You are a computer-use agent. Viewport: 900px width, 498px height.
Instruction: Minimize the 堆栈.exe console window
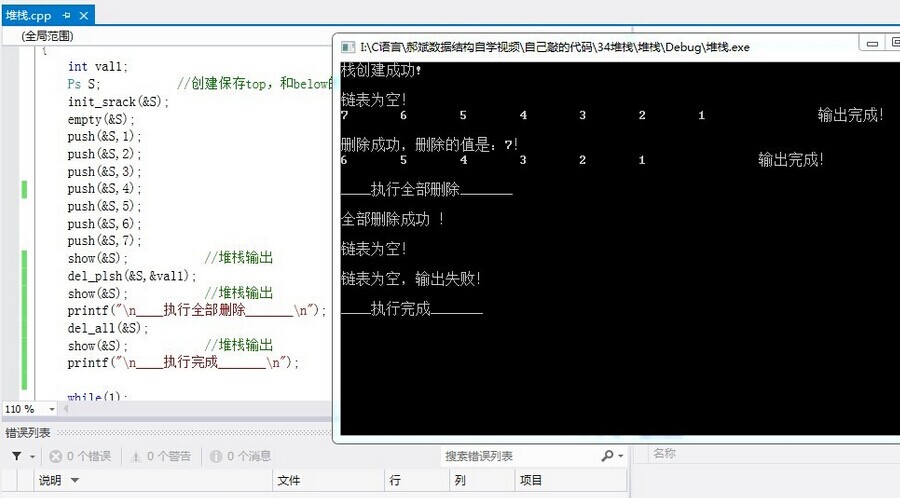click(870, 43)
